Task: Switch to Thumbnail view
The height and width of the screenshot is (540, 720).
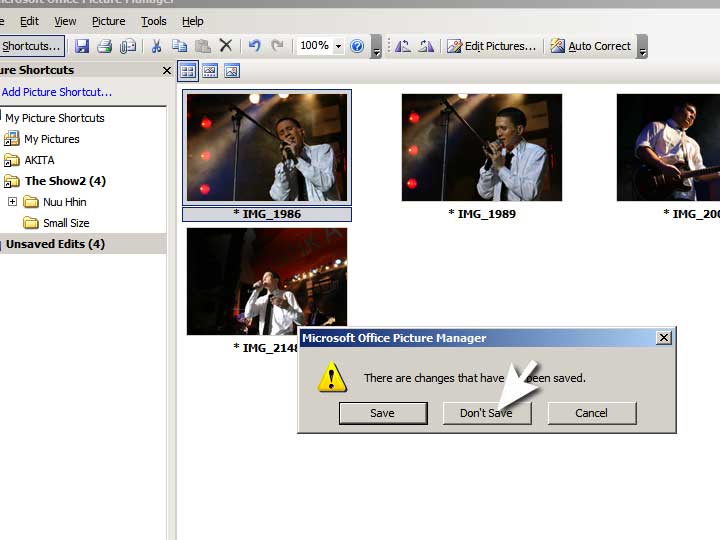Action: tap(187, 71)
